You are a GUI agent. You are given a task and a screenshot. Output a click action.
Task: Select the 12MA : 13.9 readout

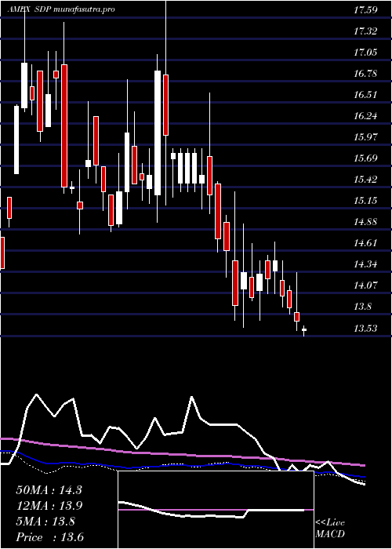tap(49, 506)
